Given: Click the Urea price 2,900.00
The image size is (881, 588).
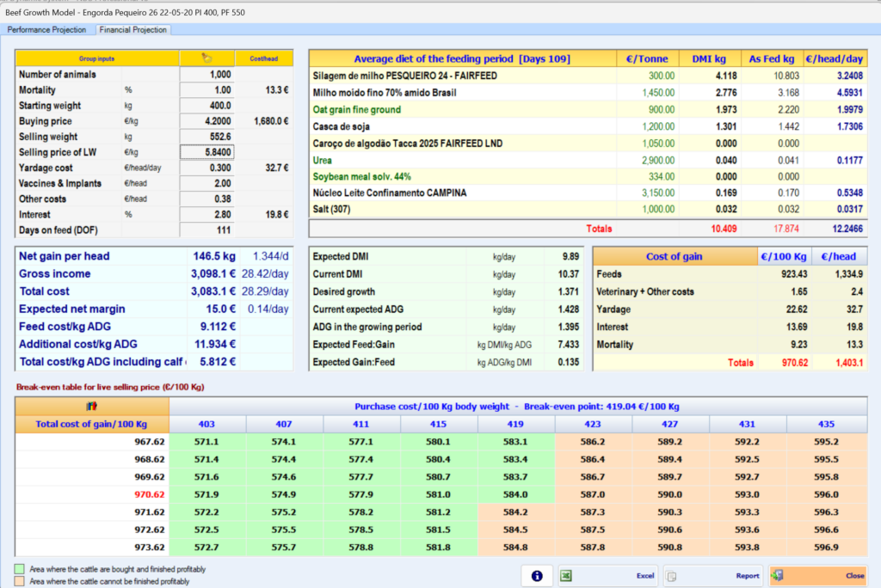Looking at the screenshot, I should (658, 160).
